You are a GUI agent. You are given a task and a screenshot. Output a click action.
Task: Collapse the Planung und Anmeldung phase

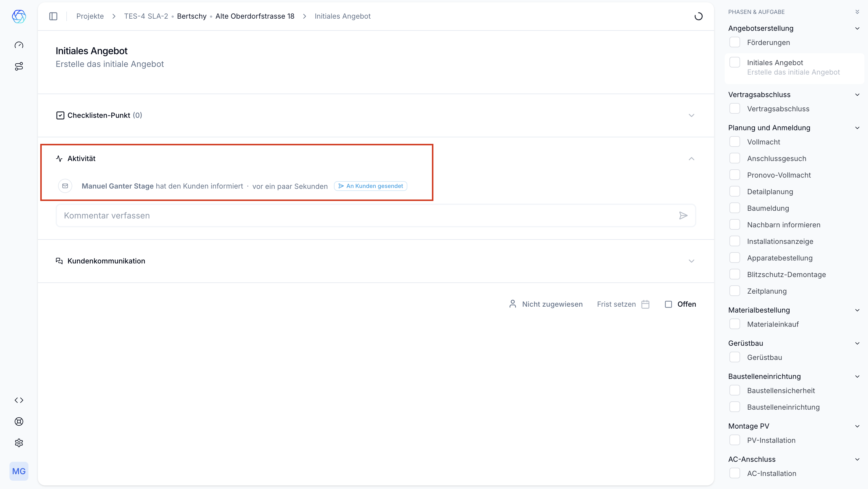pos(857,128)
